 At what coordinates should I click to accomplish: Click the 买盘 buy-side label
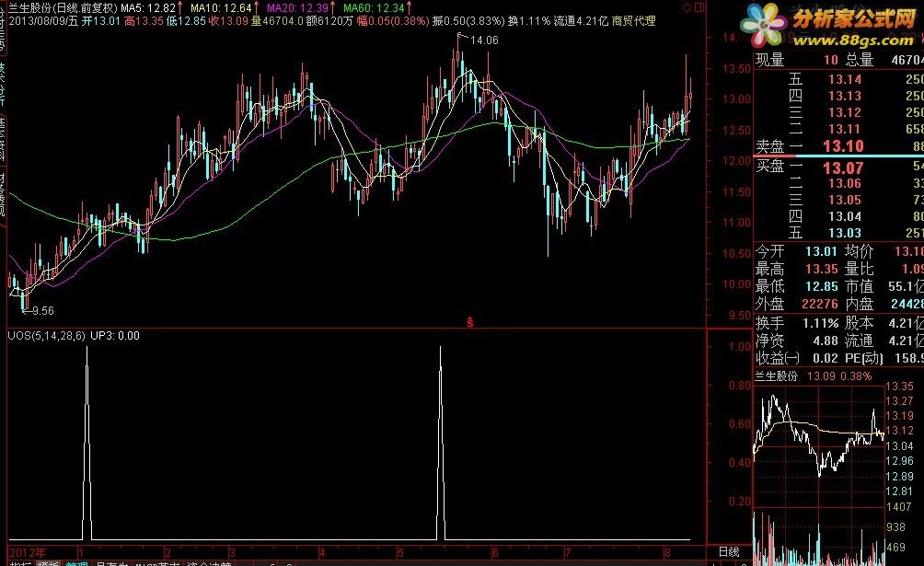769,167
